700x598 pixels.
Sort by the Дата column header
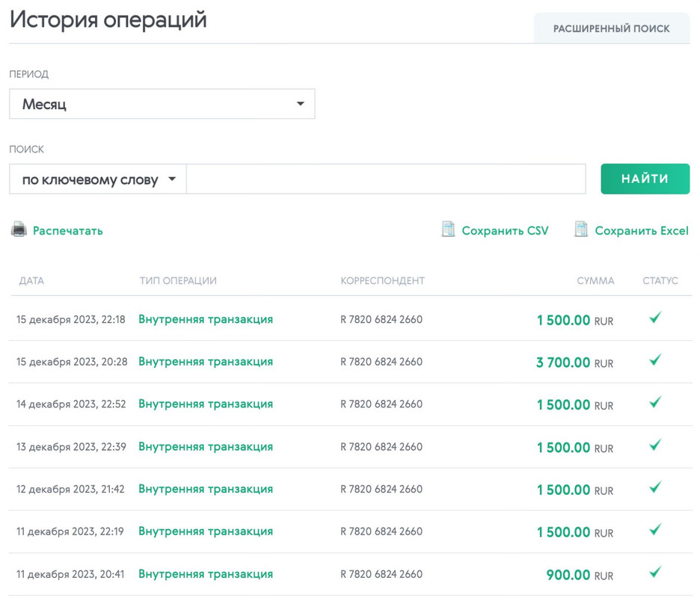tap(31, 281)
